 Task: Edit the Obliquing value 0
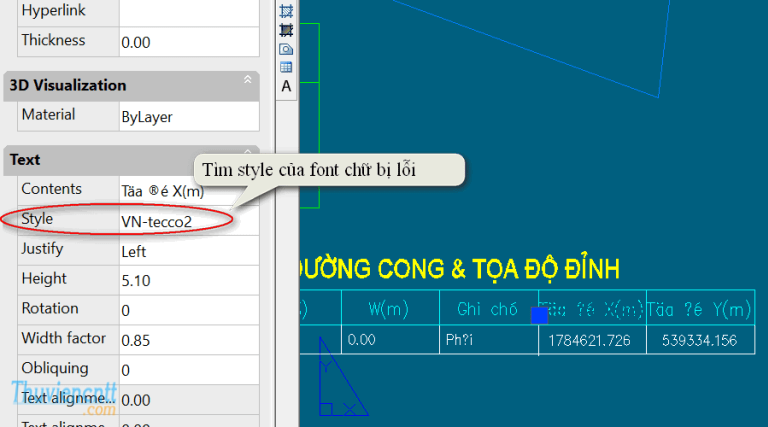[x=189, y=370]
